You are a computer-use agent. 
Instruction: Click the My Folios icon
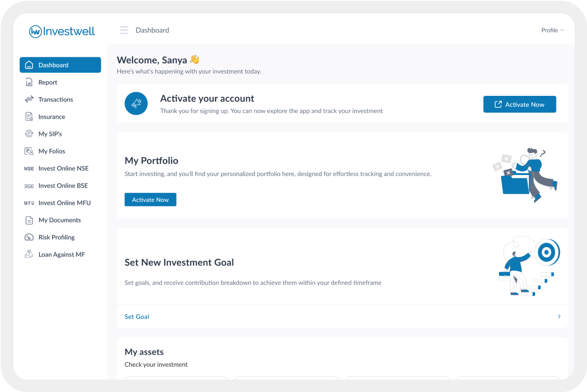click(29, 151)
